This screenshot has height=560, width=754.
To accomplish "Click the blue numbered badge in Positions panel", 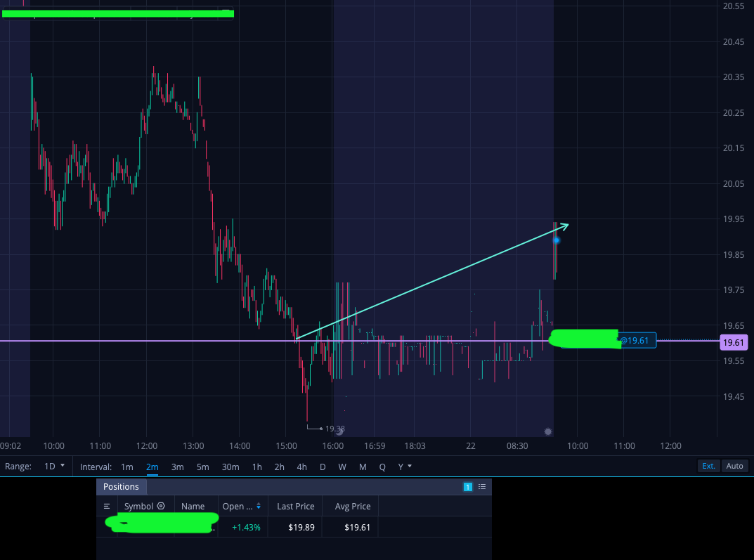I will click(467, 487).
